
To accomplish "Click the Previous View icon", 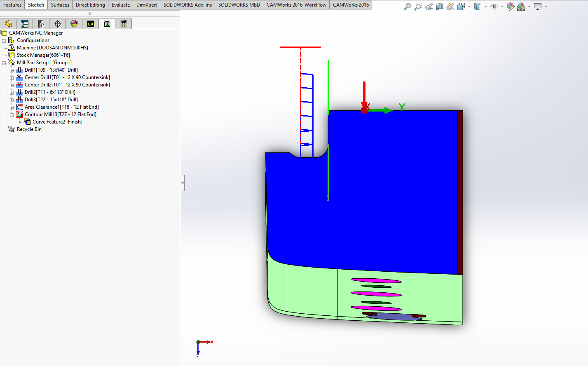I will [x=429, y=7].
